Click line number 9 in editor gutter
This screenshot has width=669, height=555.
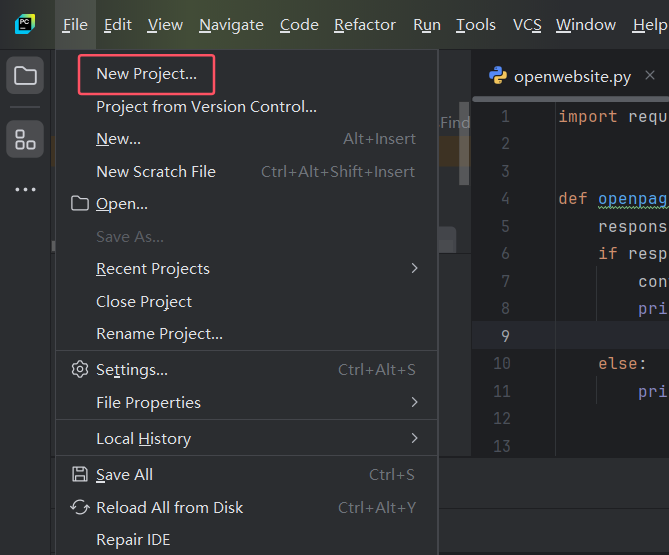point(504,336)
